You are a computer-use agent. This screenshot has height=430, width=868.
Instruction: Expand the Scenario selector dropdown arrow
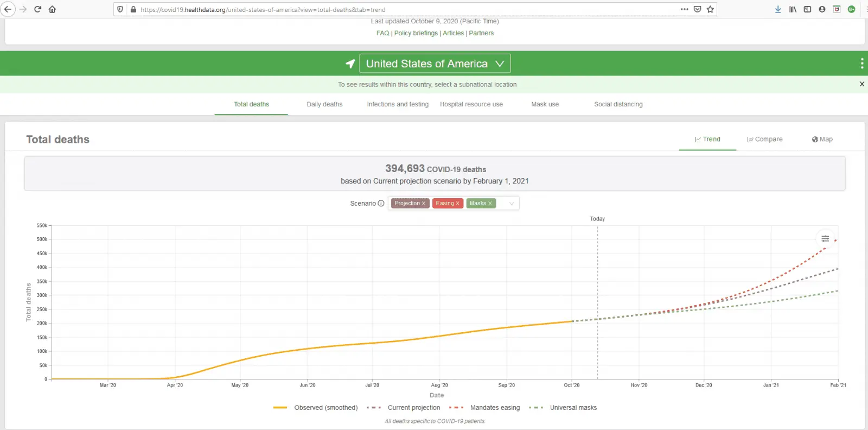pos(511,204)
